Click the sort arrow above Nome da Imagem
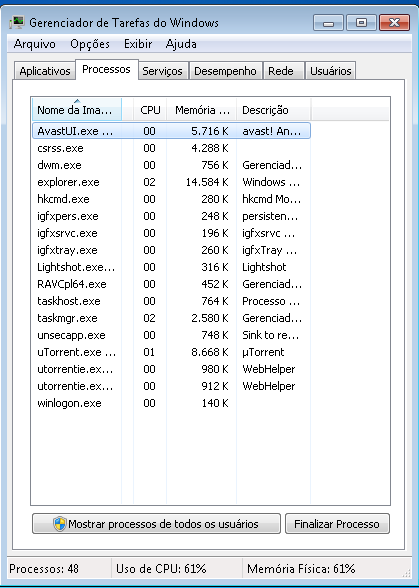The width and height of the screenshot is (419, 588). coord(77,101)
